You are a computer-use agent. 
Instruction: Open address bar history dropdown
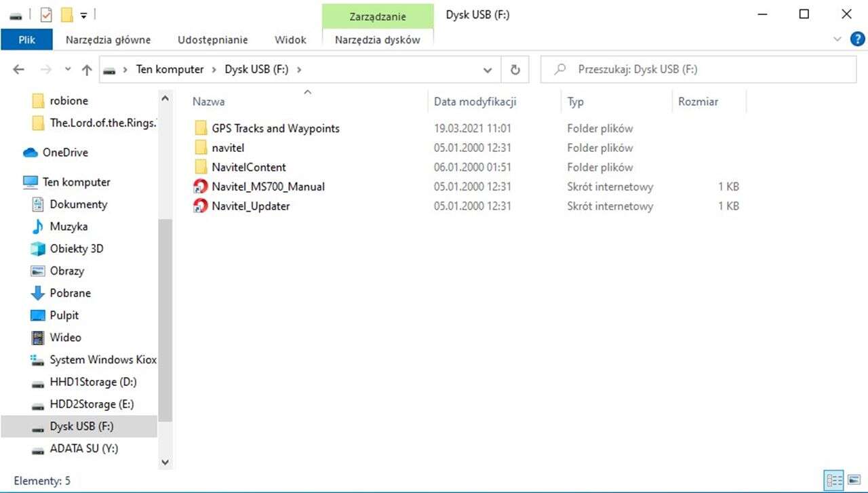488,70
